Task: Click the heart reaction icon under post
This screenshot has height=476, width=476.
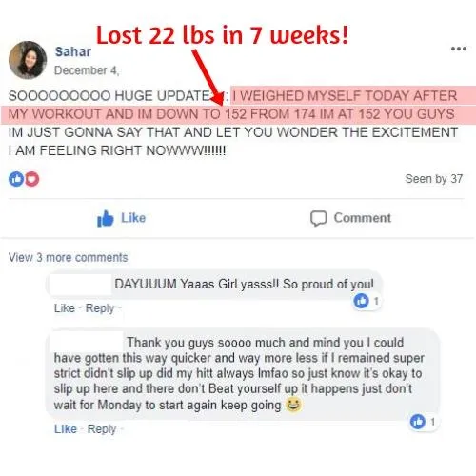Action: pos(31,179)
